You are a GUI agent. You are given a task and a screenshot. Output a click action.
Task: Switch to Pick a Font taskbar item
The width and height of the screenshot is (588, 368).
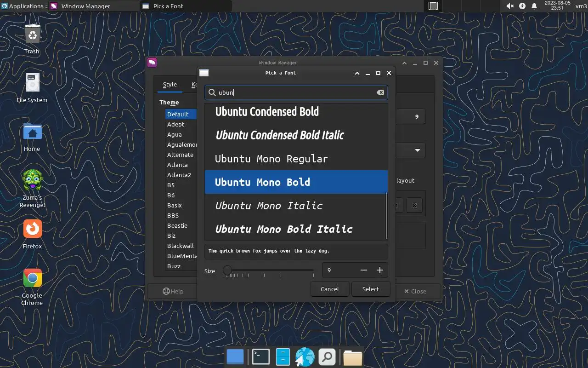coord(186,6)
